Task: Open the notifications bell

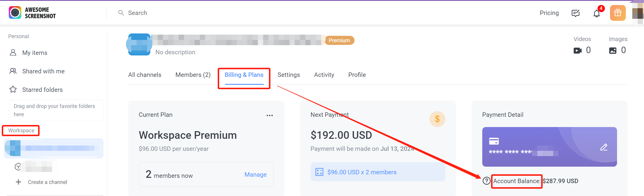Action: click(x=597, y=13)
